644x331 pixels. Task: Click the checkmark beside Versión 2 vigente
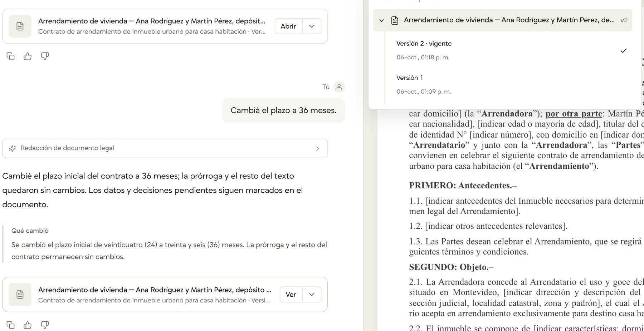pyautogui.click(x=624, y=50)
